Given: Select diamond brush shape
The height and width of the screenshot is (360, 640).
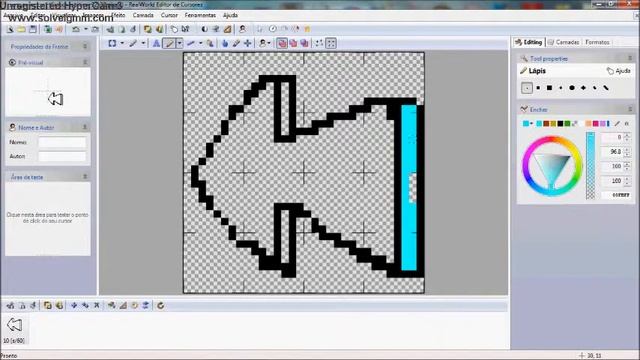Looking at the screenshot, I should coord(583,88).
